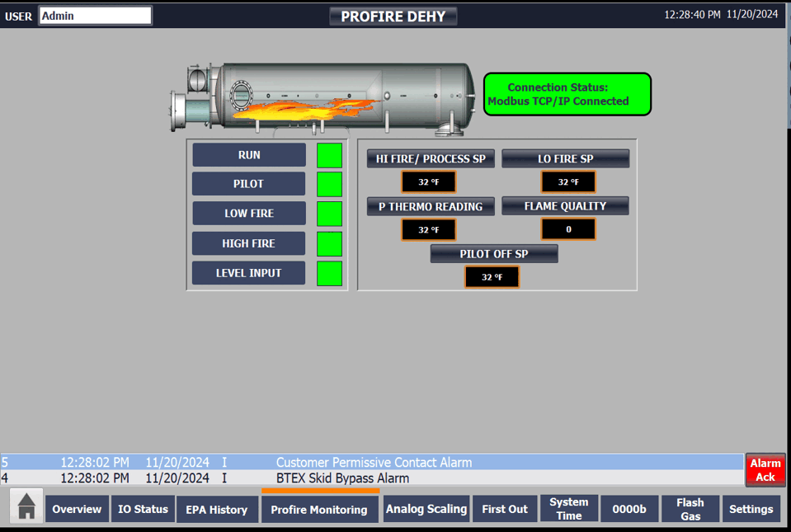Edit the PILOT OFF SP value

(x=492, y=277)
